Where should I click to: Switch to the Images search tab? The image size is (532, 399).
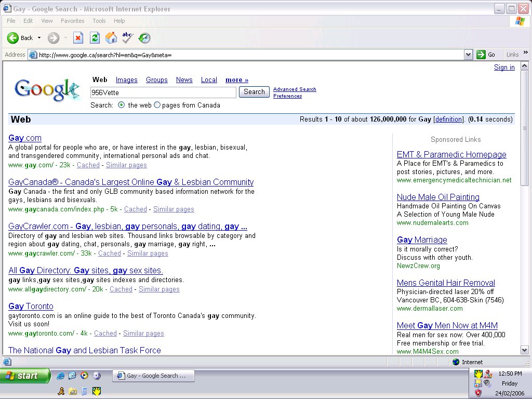tap(127, 79)
